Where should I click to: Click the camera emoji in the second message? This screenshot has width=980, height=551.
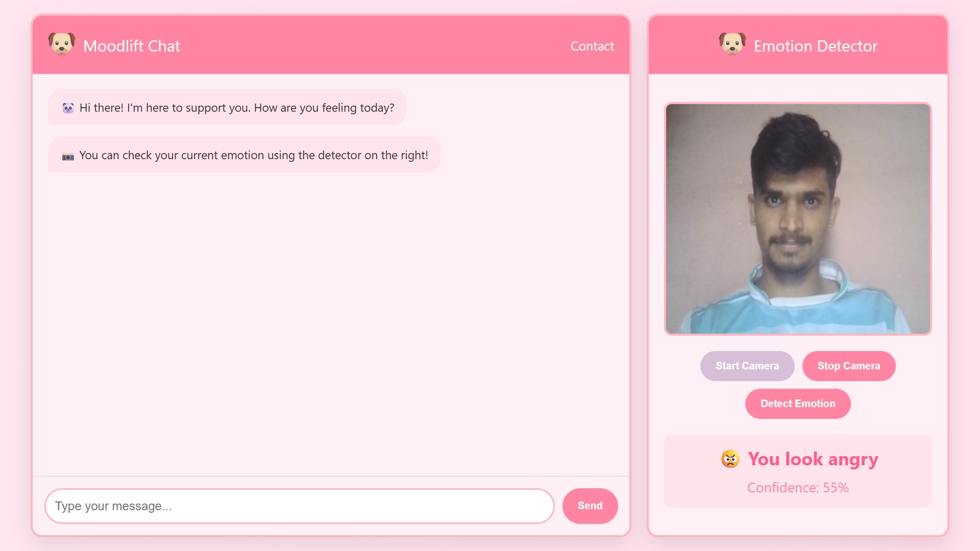click(67, 155)
